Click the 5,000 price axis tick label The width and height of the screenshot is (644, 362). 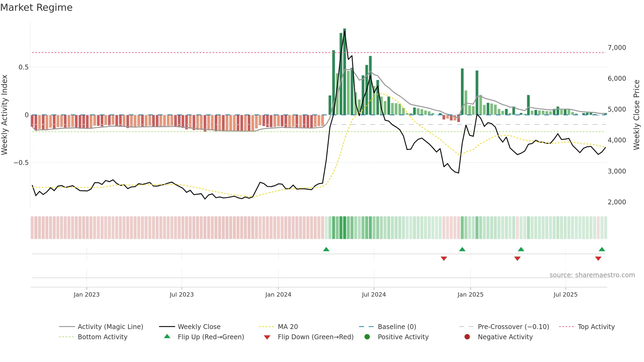(617, 109)
